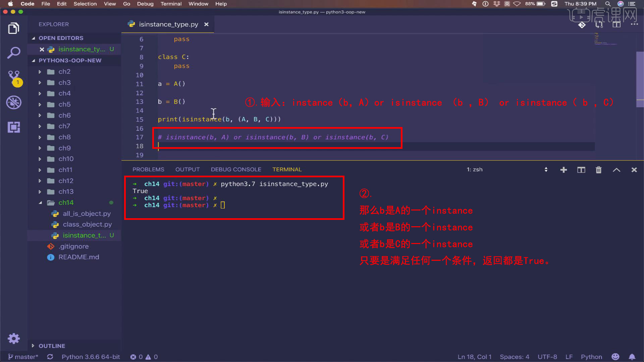The image size is (644, 362).
Task: Open the Debug menu in the menu bar
Action: point(145,4)
